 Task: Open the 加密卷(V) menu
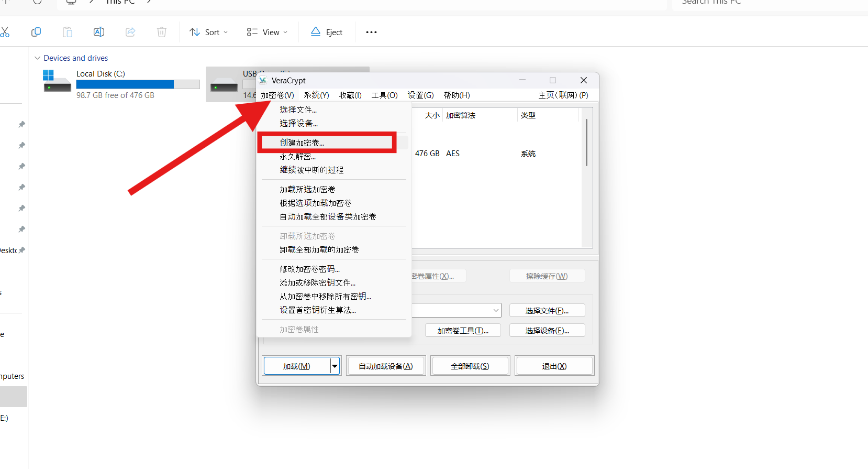277,95
